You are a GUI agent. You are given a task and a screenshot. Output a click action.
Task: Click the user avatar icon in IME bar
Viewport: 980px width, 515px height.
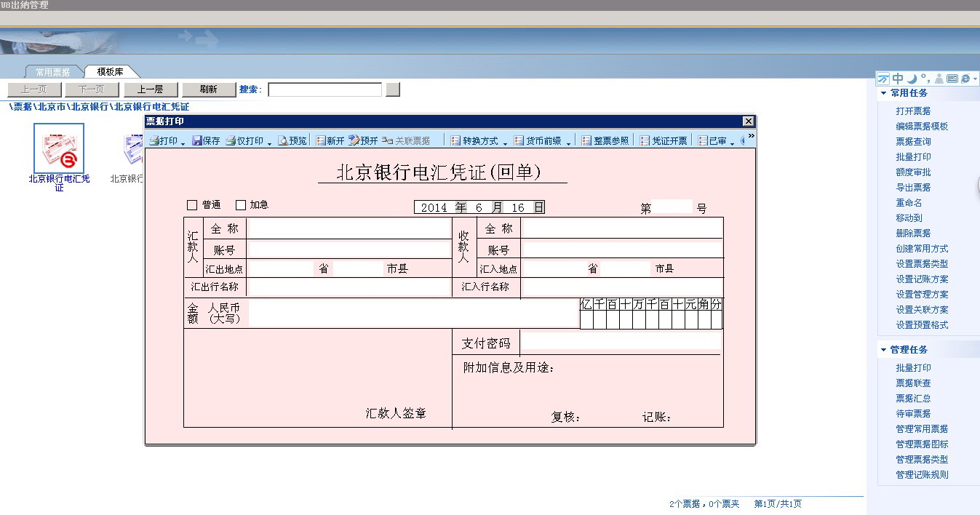[939, 79]
